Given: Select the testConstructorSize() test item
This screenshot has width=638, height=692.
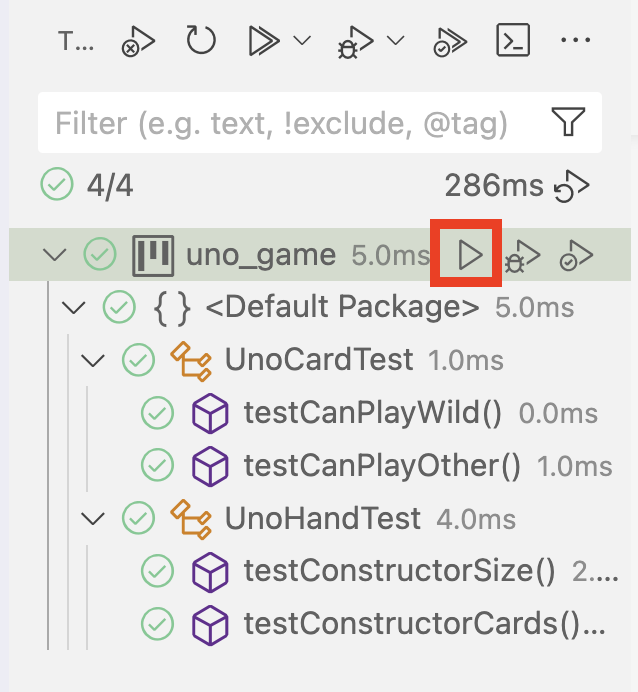Looking at the screenshot, I should [398, 571].
